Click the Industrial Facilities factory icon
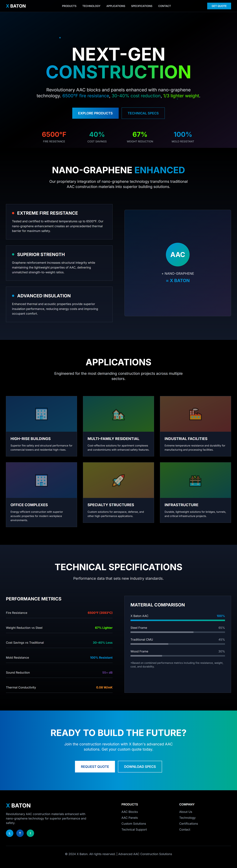Viewport: 237px width, 868px height. (196, 414)
